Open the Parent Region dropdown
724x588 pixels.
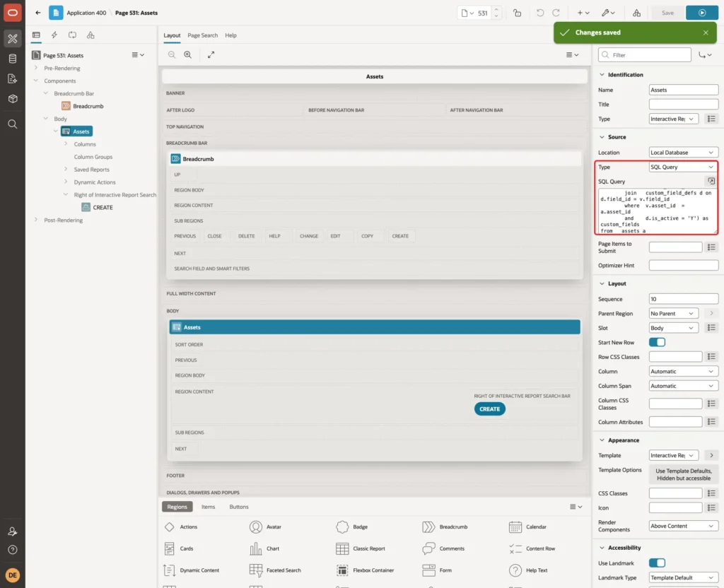point(673,313)
